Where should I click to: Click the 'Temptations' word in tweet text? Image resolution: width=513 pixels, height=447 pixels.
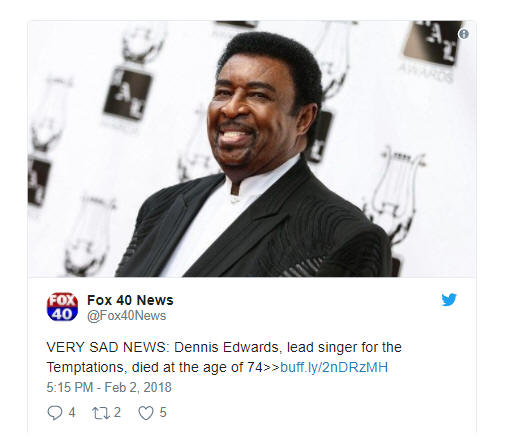(85, 367)
